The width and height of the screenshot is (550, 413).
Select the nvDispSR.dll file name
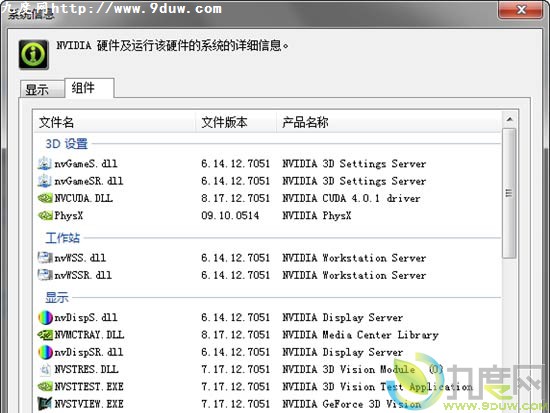click(x=89, y=352)
